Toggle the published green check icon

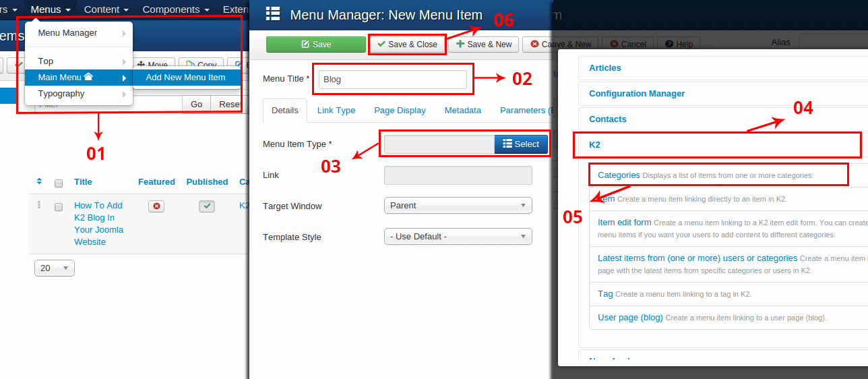tap(207, 206)
